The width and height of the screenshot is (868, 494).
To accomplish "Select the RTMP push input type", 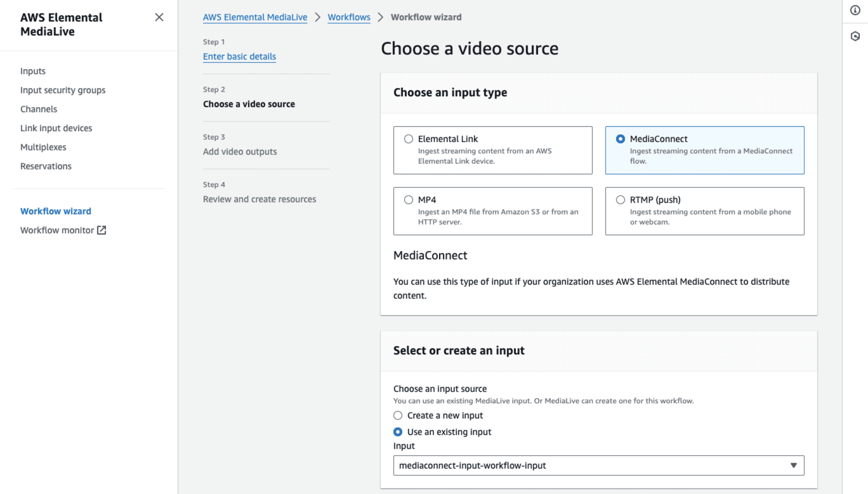I will [x=621, y=200].
